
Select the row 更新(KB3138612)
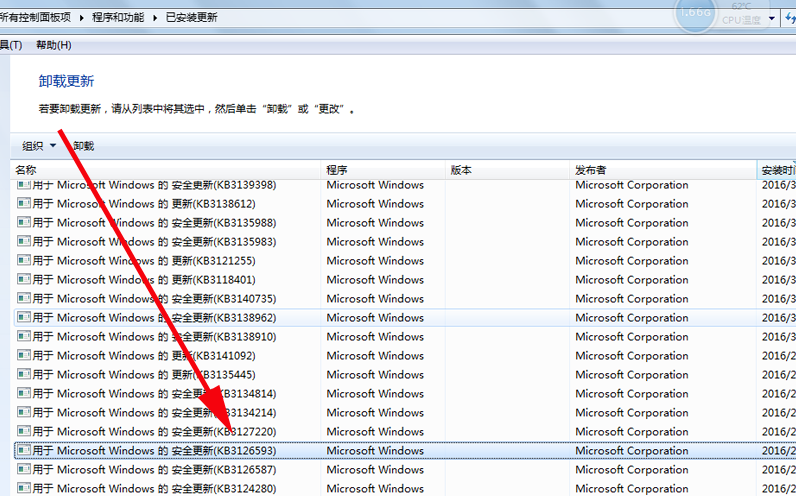405,204
